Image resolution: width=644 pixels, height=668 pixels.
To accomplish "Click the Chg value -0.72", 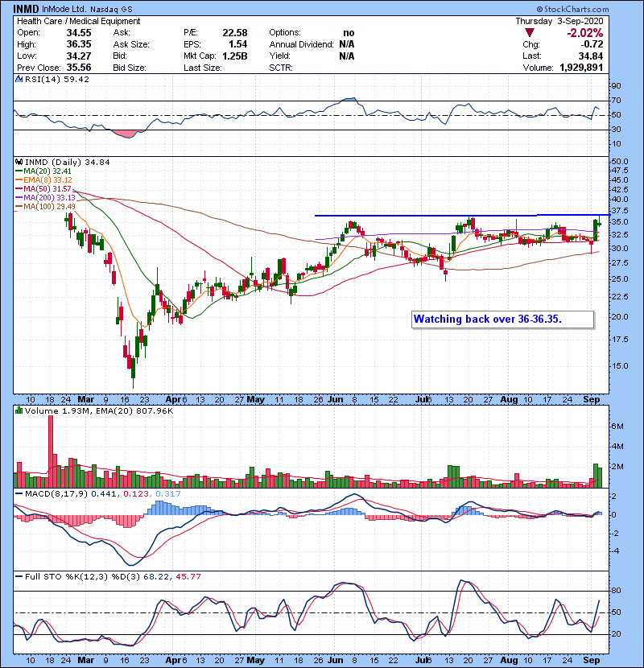I will pos(592,44).
